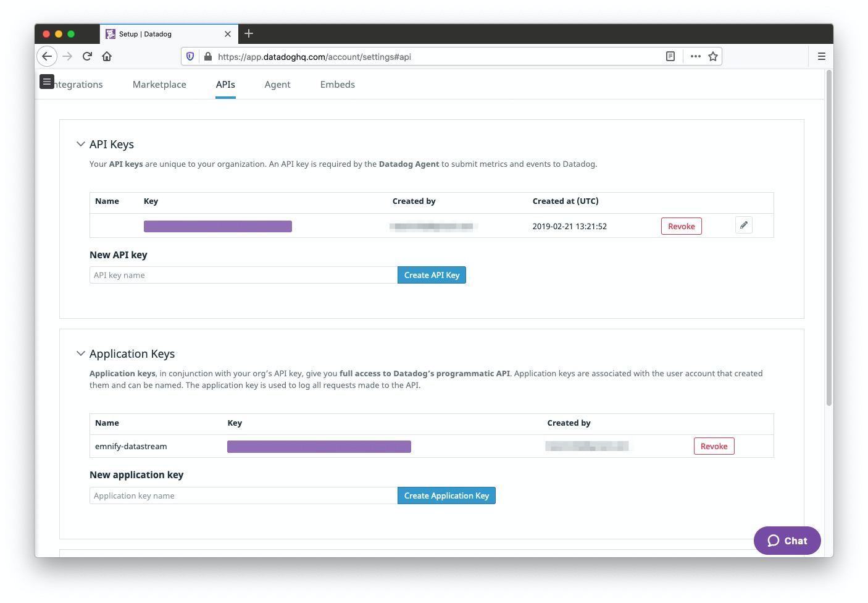Screen dimensions: 868x603
Task: Open the Firefox hamburger menu
Action: coord(821,56)
